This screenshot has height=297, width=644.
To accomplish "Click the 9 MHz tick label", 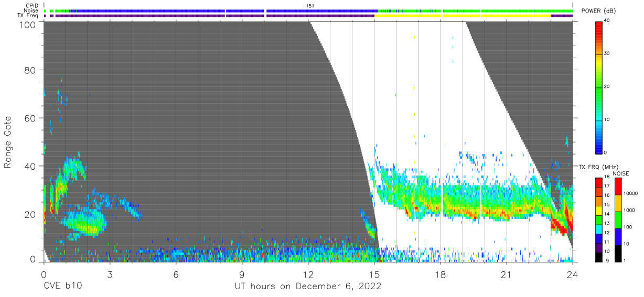I will tap(607, 260).
